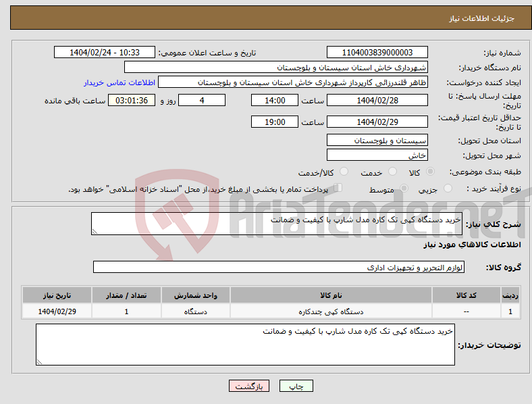
Task: Open the اطلاعات تماس خریدار link
Action: tap(119, 82)
